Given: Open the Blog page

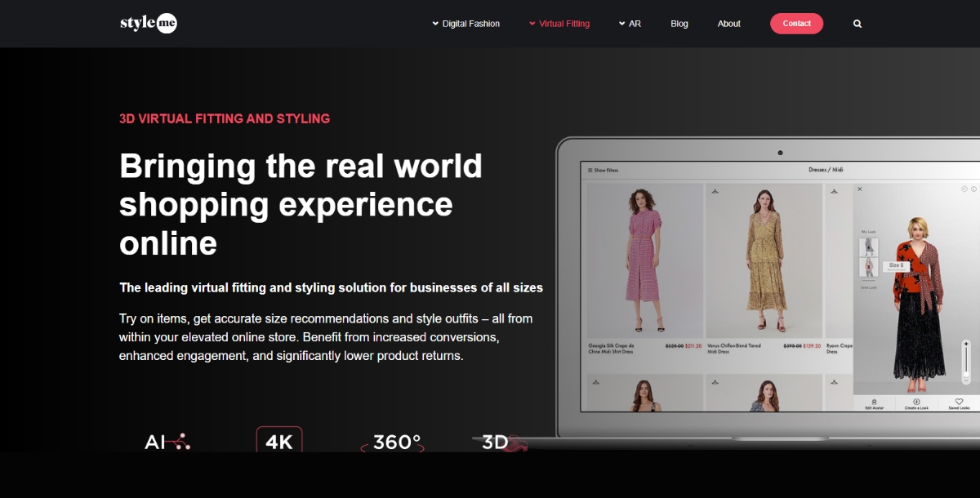Looking at the screenshot, I should [x=679, y=24].
